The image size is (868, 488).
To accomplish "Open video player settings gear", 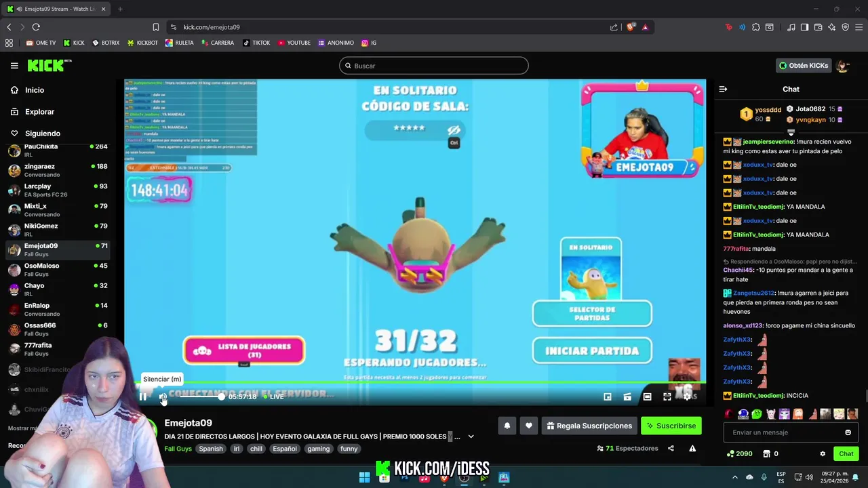I will 687,396.
